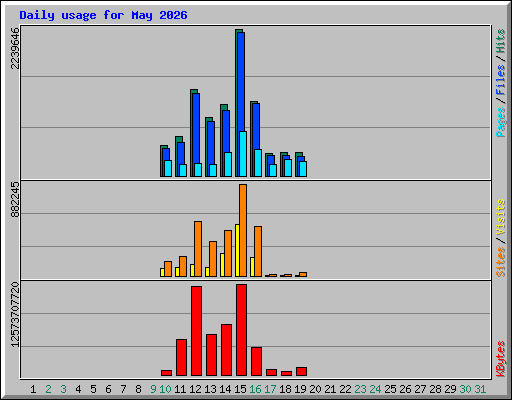Click day 13 on the x-axis
The image size is (512, 400).
point(210,389)
